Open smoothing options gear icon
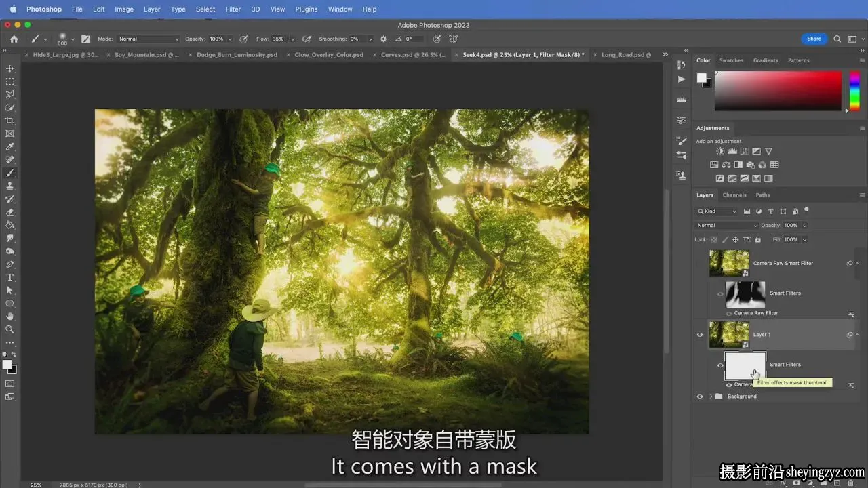Screen dimensions: 868x488 383,39
